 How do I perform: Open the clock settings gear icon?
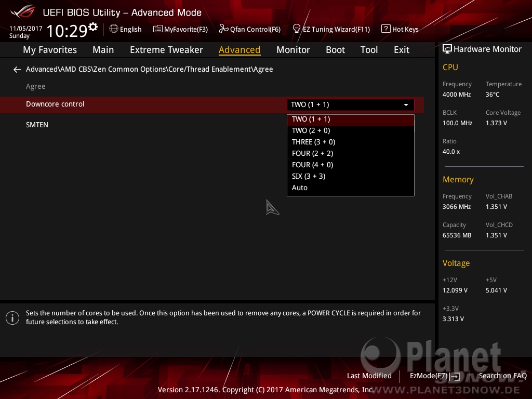[93, 27]
